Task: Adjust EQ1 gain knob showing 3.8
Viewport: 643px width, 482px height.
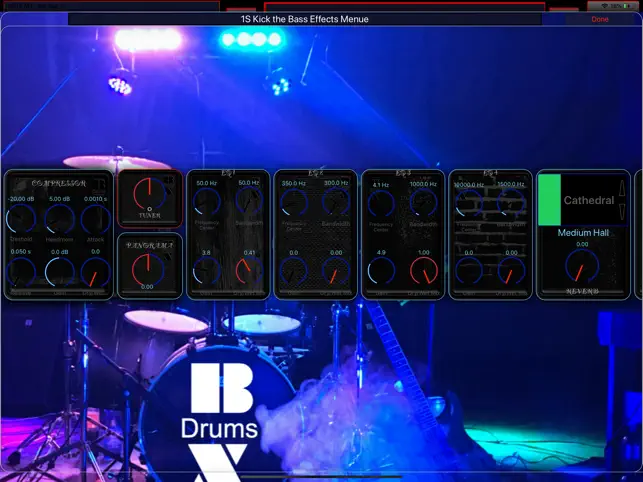Action: point(207,271)
